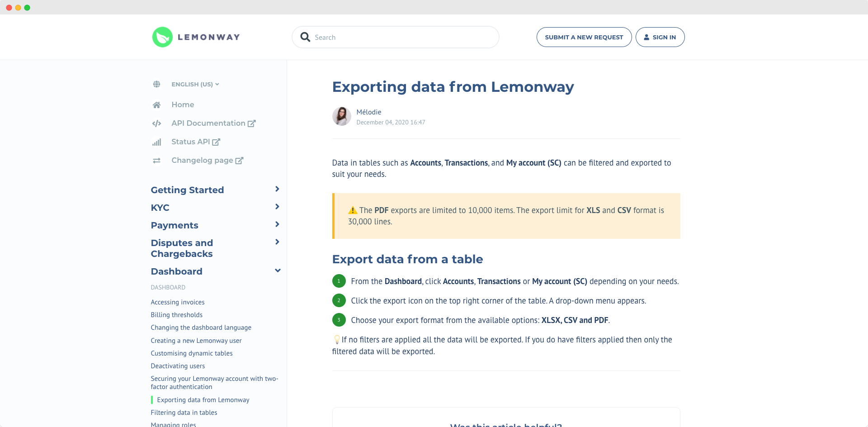868x427 pixels.
Task: Click the globe language icon
Action: click(x=156, y=84)
